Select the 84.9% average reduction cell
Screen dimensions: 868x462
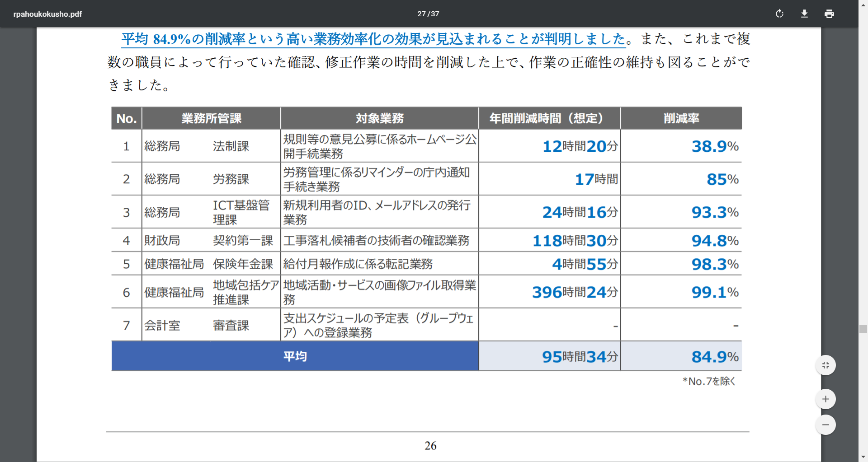[x=714, y=357]
